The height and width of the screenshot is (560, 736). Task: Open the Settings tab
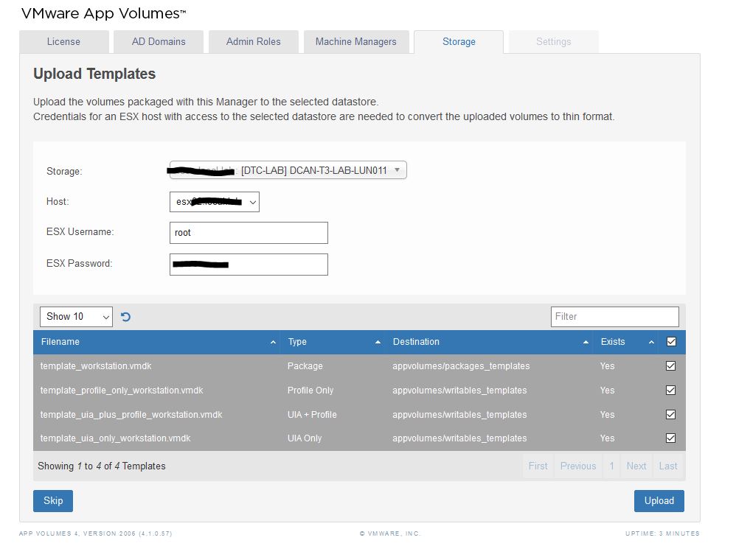[554, 42]
